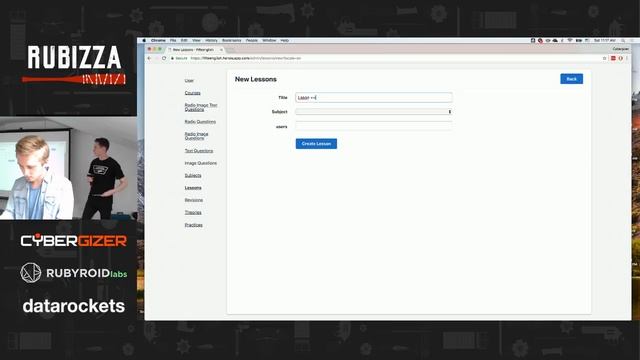Go back using browser back arrow
This screenshot has width=640, height=360.
[x=149, y=58]
